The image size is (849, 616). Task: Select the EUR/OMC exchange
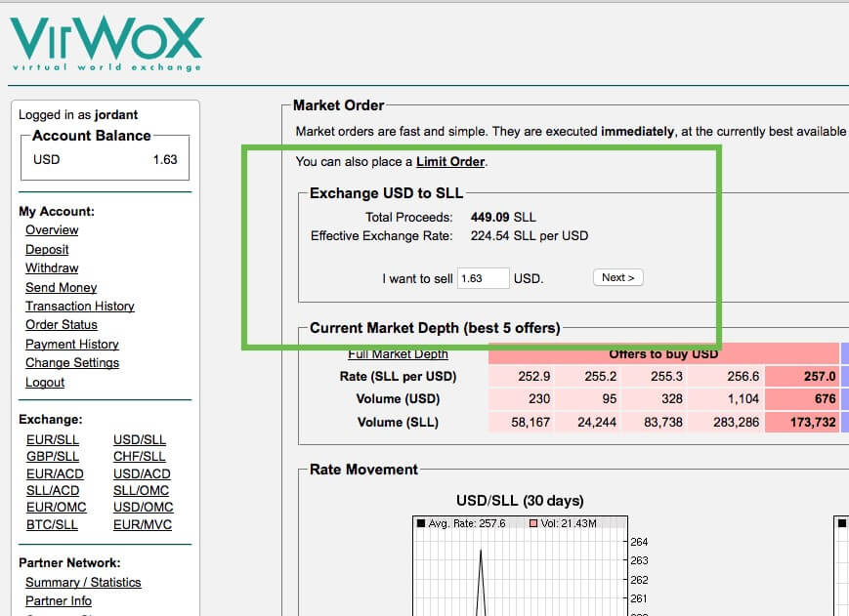coord(57,508)
